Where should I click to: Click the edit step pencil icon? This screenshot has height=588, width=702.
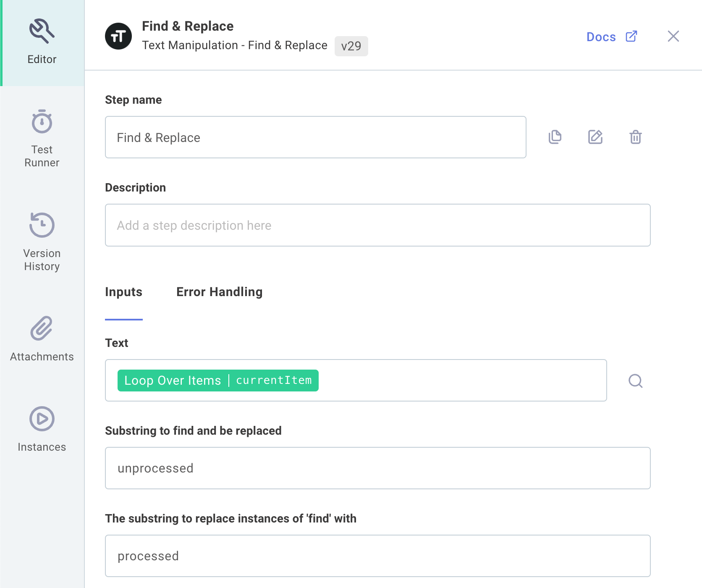(595, 137)
